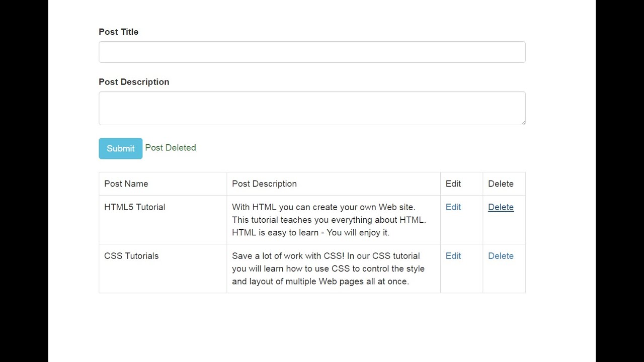
Task: Edit the HTML5 Tutorial post
Action: click(453, 207)
